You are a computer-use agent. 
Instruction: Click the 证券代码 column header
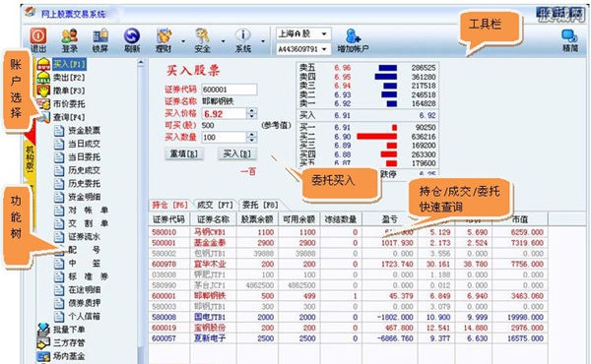pos(168,219)
